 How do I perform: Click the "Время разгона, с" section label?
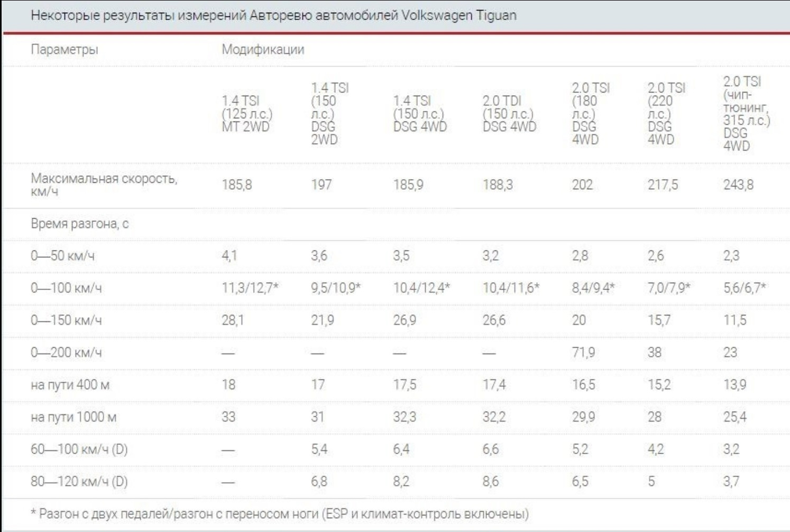point(79,223)
